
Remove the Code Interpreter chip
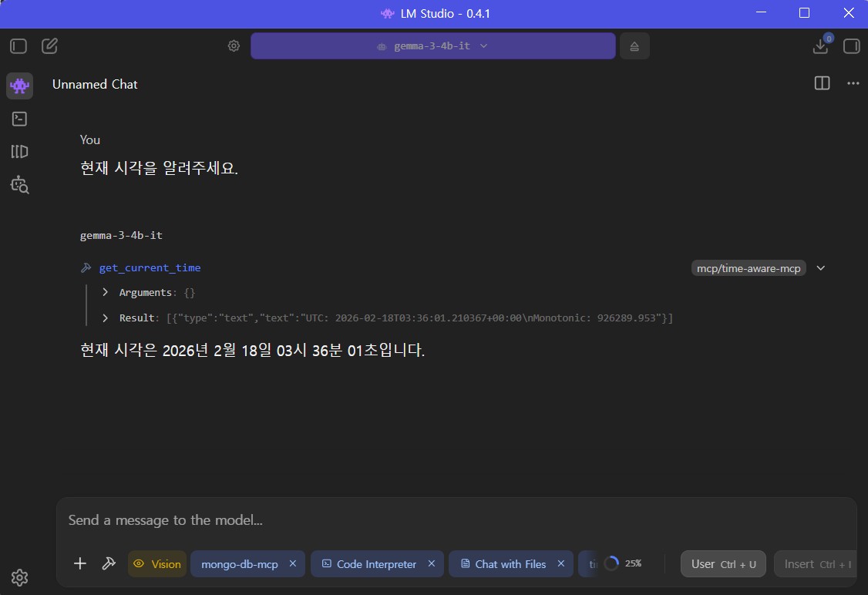[x=432, y=563]
